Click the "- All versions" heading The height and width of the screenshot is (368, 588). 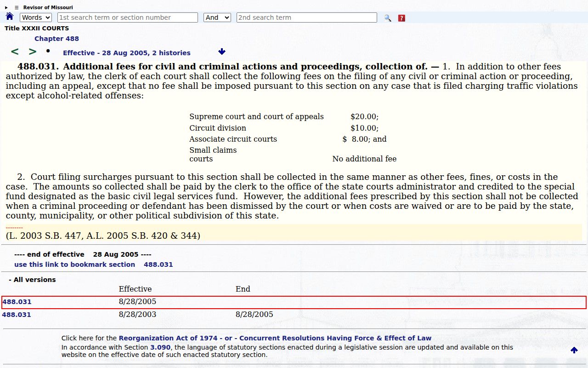pyautogui.click(x=32, y=280)
